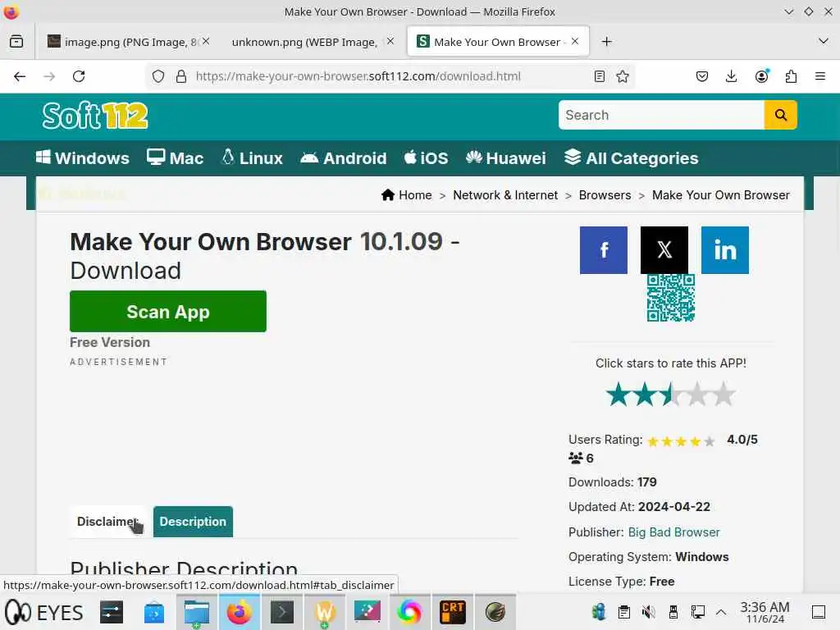Viewport: 840px width, 630px height.
Task: Click the site security padlock icon
Action: 181,76
